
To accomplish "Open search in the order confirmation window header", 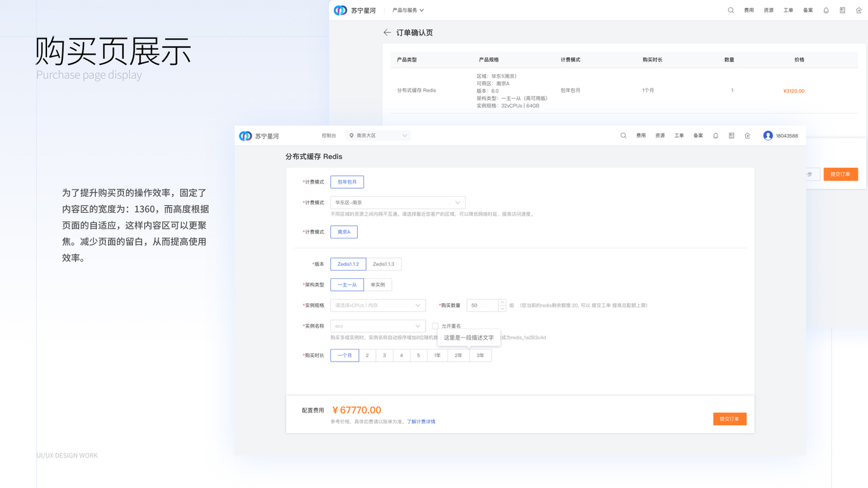I will point(731,10).
